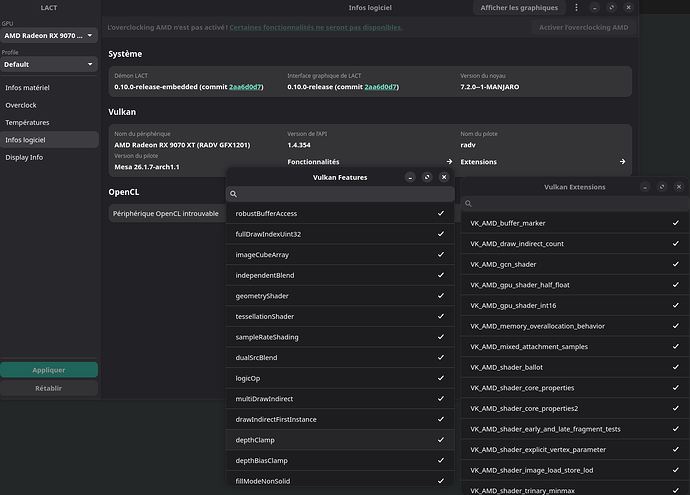Open Fonctionnalités Vulkan features list

(x=370, y=162)
